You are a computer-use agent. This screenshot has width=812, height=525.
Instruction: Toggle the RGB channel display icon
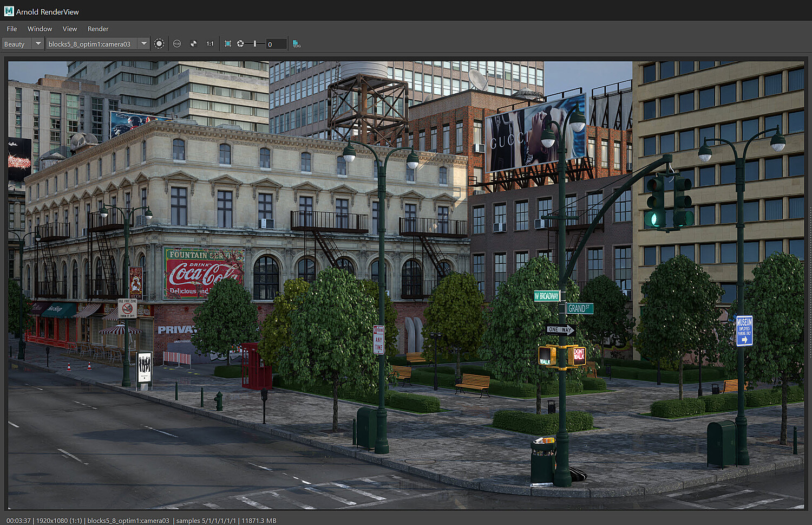pyautogui.click(x=177, y=44)
